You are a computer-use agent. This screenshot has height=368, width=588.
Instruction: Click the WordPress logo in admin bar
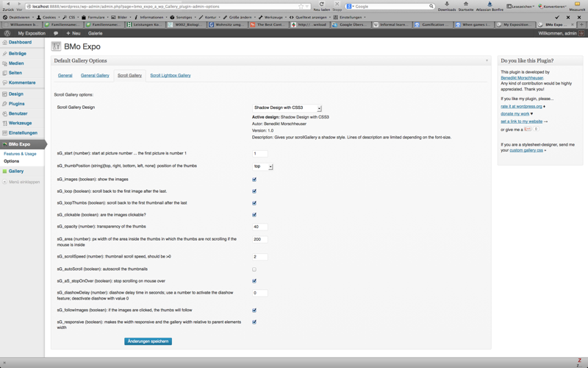pyautogui.click(x=7, y=33)
